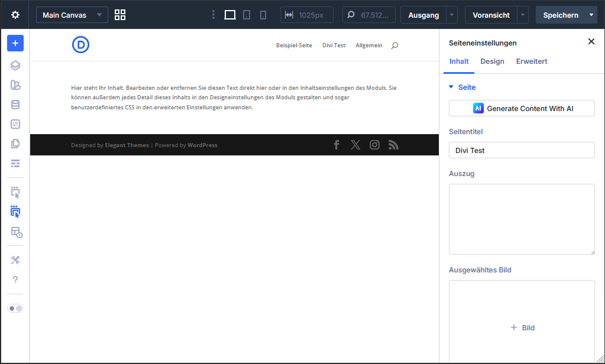Open the Main Canvas dropdown
This screenshot has height=364, width=605.
pos(72,15)
